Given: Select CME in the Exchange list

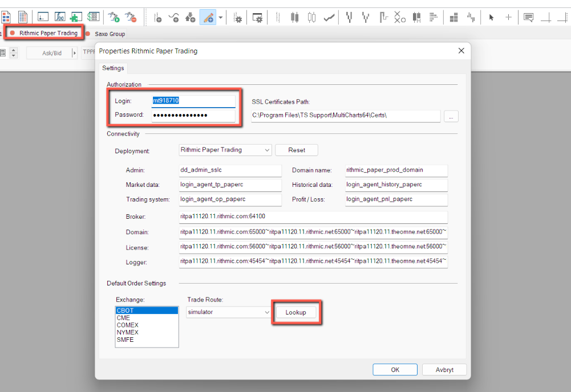Looking at the screenshot, I should coord(147,318).
